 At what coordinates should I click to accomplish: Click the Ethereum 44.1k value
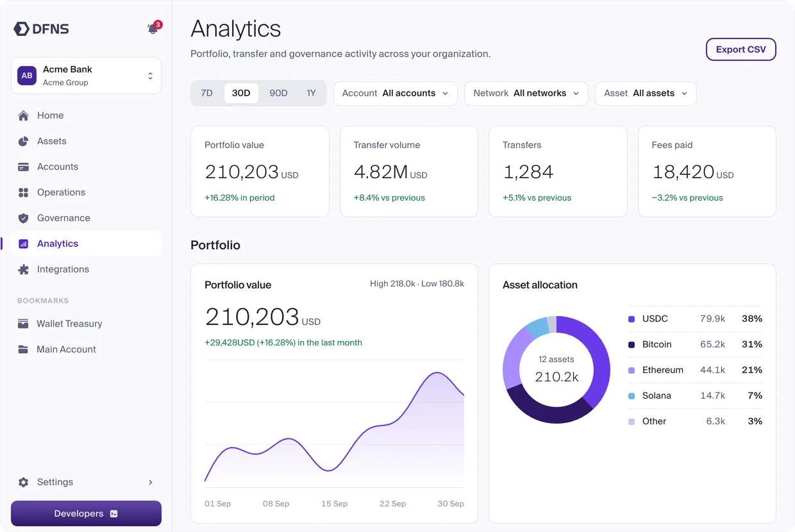point(713,370)
